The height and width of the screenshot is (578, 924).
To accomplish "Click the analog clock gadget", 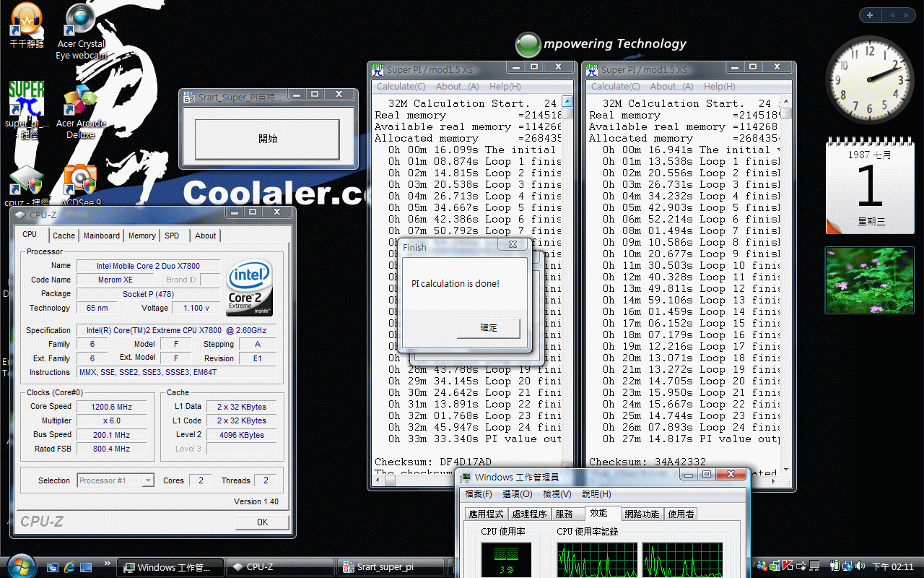I will [870, 81].
